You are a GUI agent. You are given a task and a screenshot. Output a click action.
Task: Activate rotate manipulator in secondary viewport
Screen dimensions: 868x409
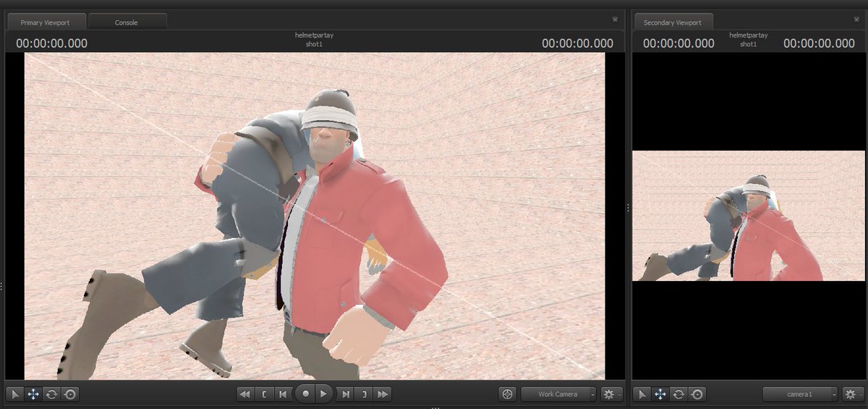click(x=678, y=395)
